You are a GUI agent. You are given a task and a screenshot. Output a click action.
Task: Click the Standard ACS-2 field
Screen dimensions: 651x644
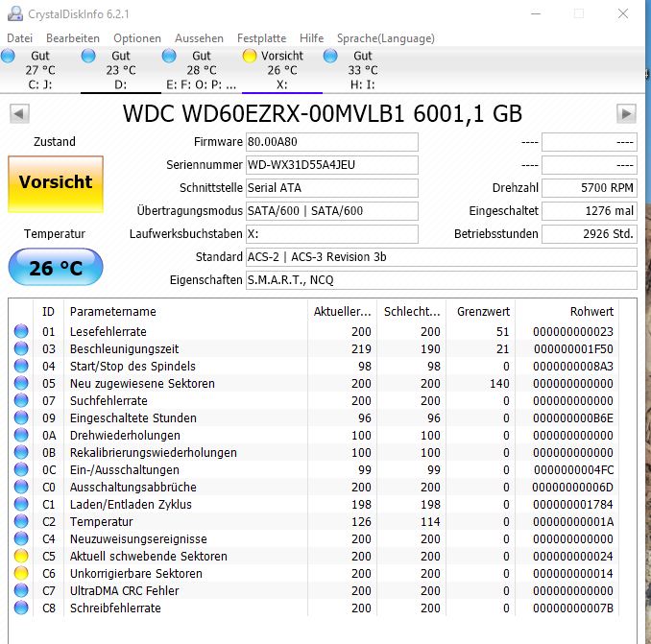click(442, 257)
